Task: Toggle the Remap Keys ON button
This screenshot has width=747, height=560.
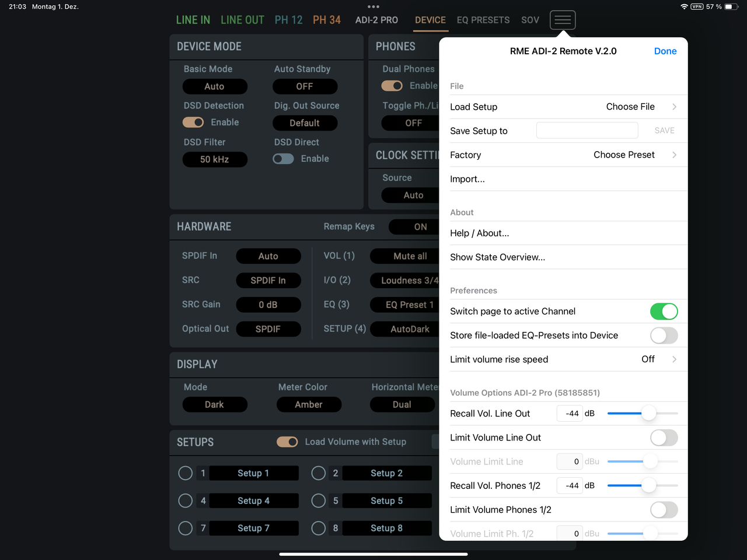Action: 414,227
